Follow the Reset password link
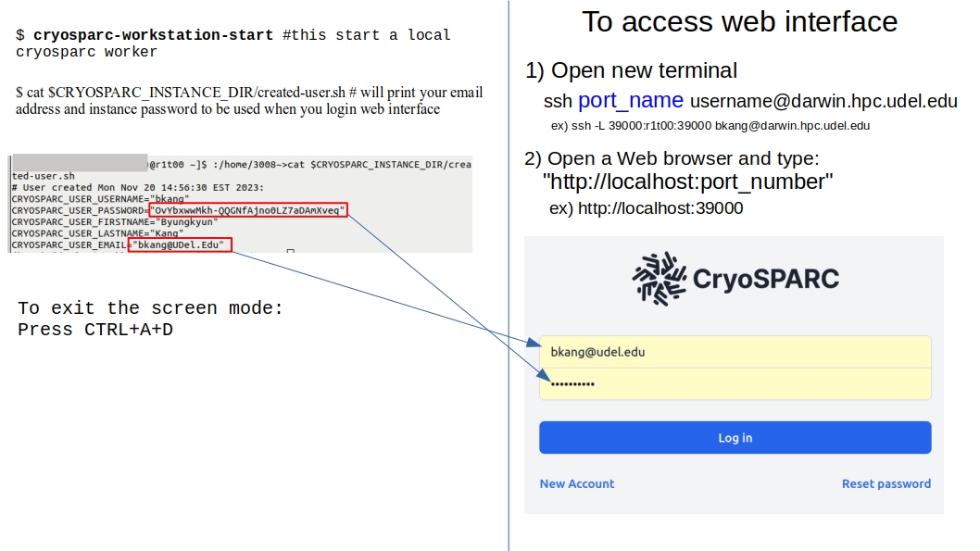The image size is (980, 551). (x=886, y=483)
